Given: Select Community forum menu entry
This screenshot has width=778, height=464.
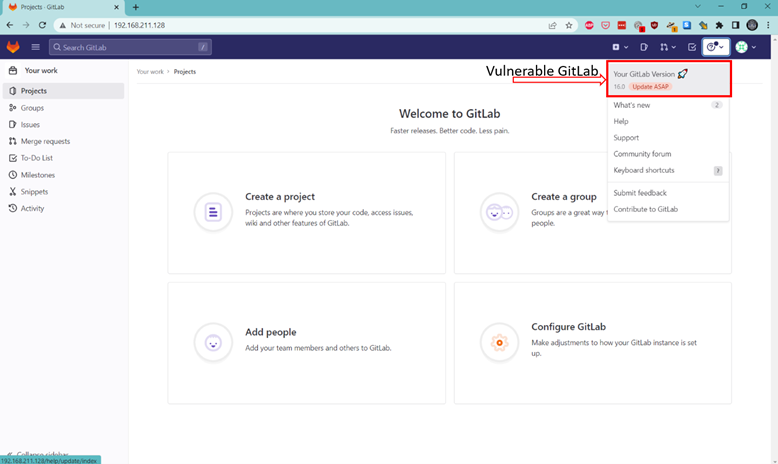Looking at the screenshot, I should pyautogui.click(x=642, y=154).
